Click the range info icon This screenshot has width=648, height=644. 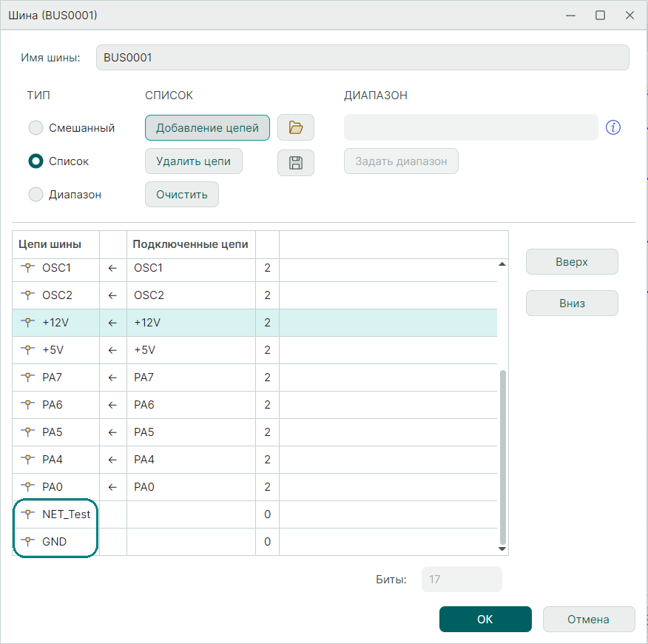click(612, 127)
